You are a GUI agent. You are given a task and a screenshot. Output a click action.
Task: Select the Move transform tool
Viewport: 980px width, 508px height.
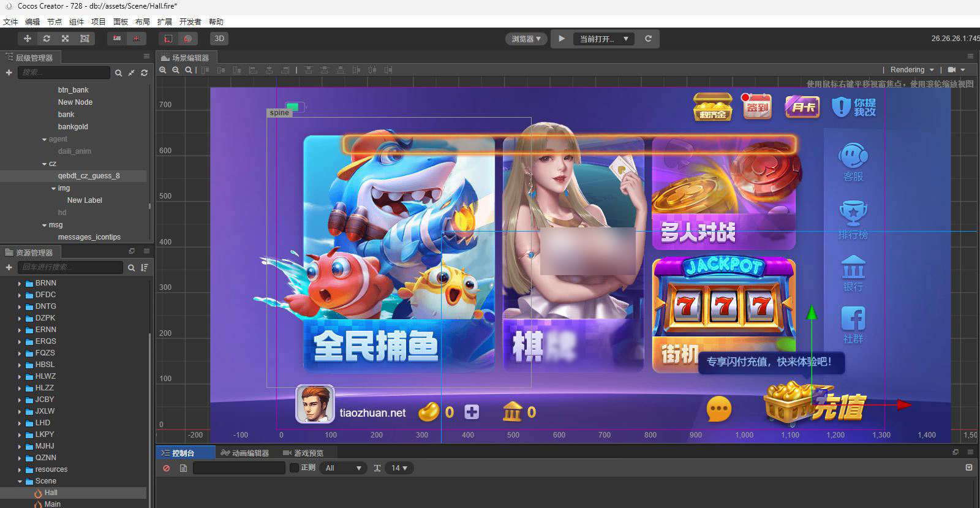tap(27, 39)
